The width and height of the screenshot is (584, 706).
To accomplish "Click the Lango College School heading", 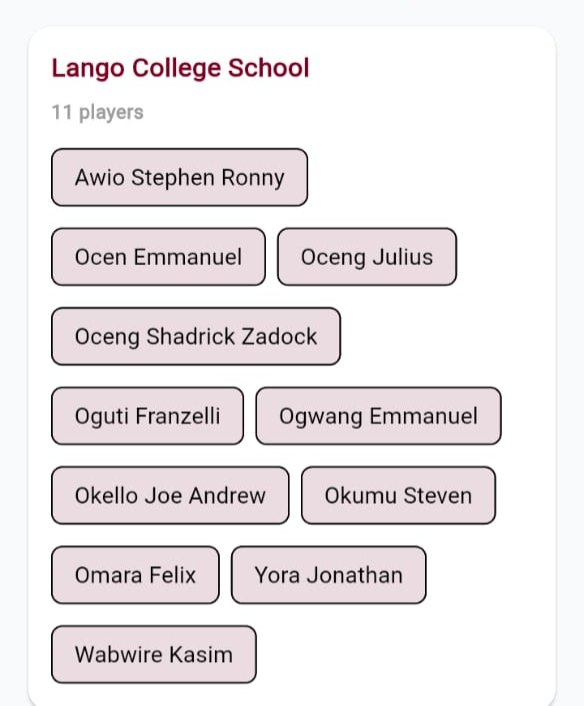I will (x=181, y=68).
